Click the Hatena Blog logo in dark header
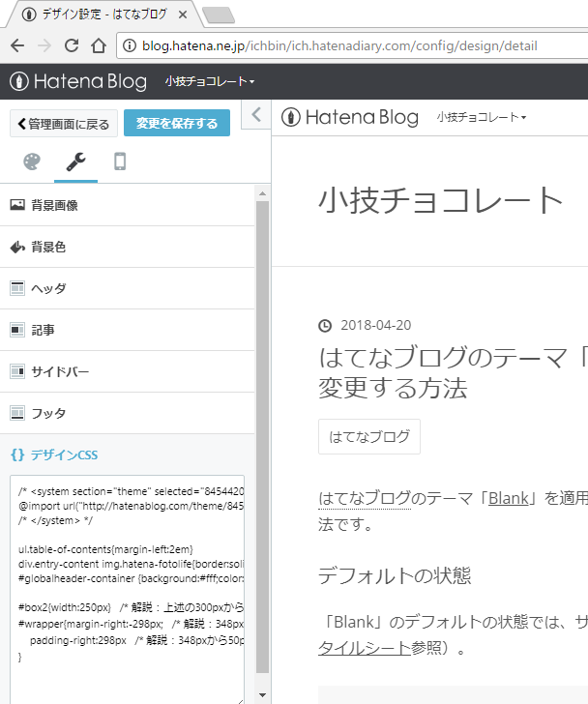Screen dimensions: 588x704 [x=78, y=81]
